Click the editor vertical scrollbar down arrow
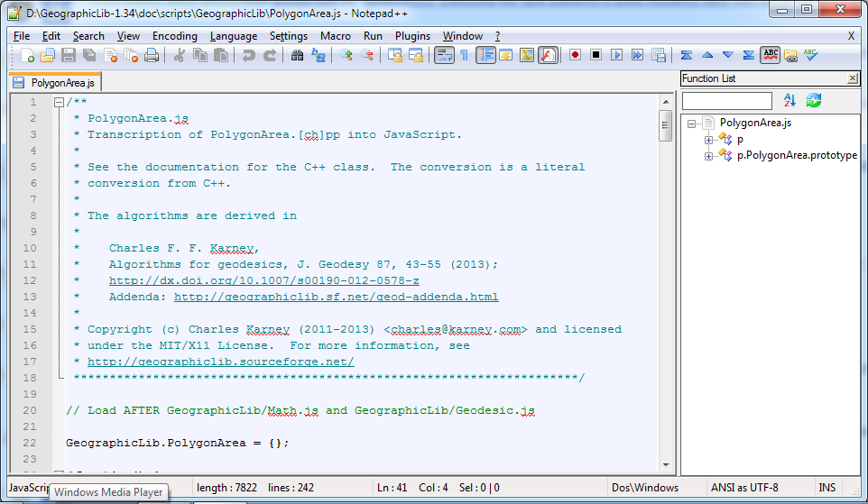This screenshot has width=868, height=504. [x=666, y=465]
